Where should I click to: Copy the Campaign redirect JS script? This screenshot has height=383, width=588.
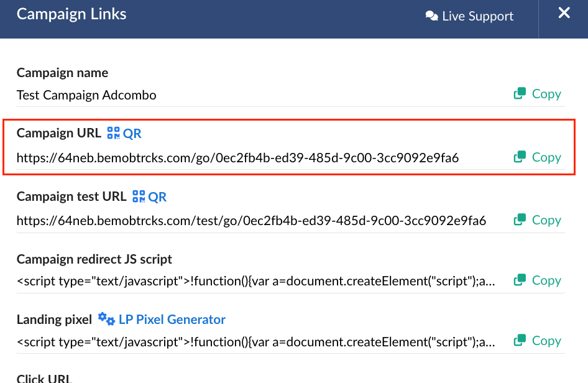538,280
